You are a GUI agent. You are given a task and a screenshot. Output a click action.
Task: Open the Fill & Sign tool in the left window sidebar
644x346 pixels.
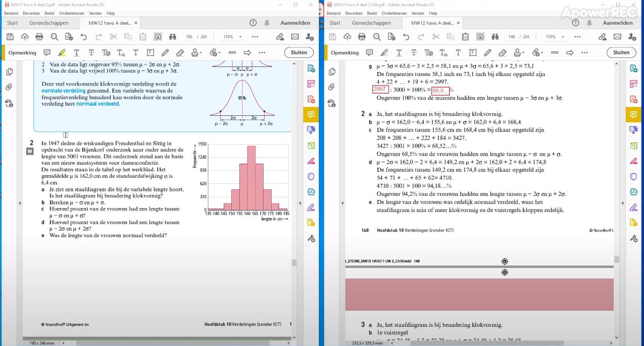click(x=311, y=207)
